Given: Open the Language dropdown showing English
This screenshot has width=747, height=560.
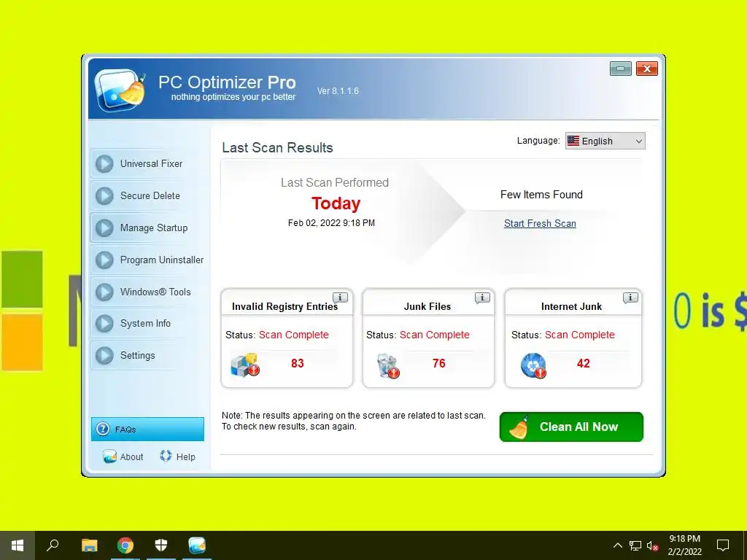Looking at the screenshot, I should pos(605,141).
